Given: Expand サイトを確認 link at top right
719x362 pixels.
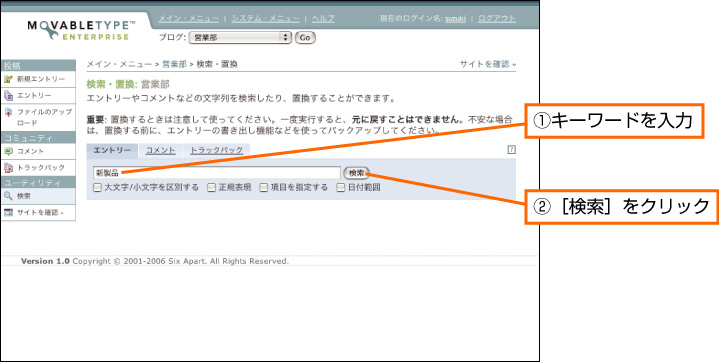Looking at the screenshot, I should [488, 65].
